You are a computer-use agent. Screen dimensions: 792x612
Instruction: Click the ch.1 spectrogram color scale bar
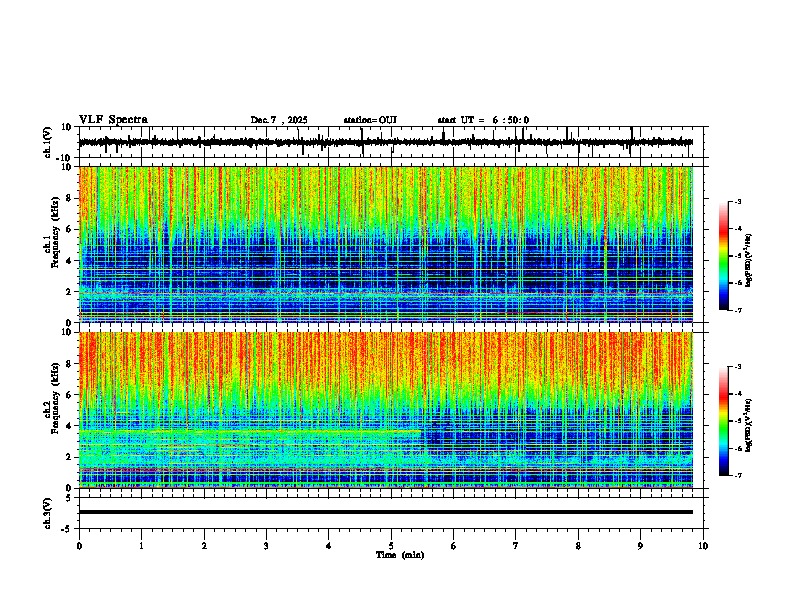click(x=724, y=256)
